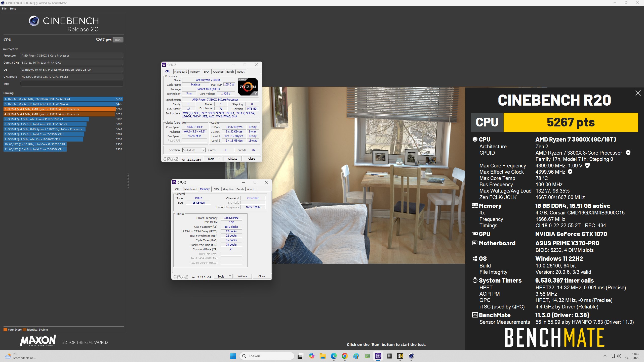Click DRAM Frequency value 1666.5 MHz
This screenshot has width=644, height=362.
(231, 218)
